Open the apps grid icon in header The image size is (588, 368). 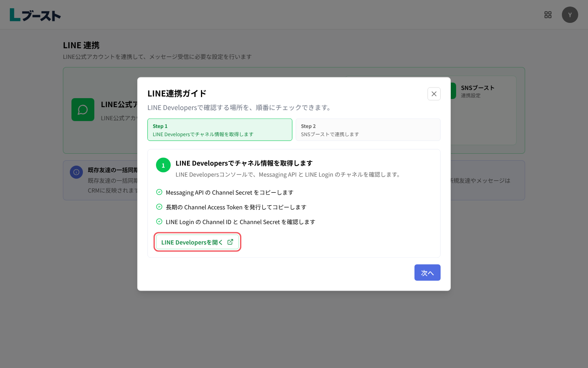click(x=548, y=15)
